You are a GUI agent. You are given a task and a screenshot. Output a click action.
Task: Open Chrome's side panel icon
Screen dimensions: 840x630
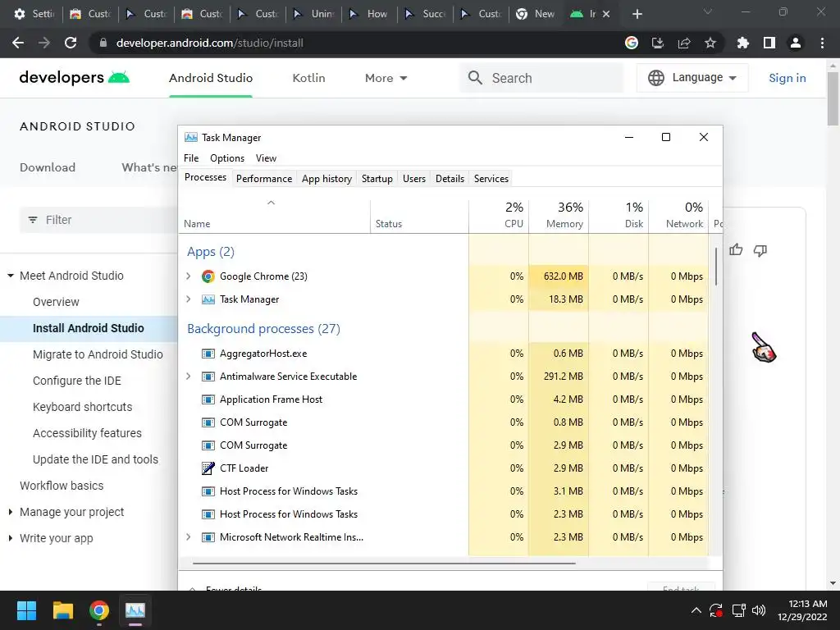click(x=769, y=43)
